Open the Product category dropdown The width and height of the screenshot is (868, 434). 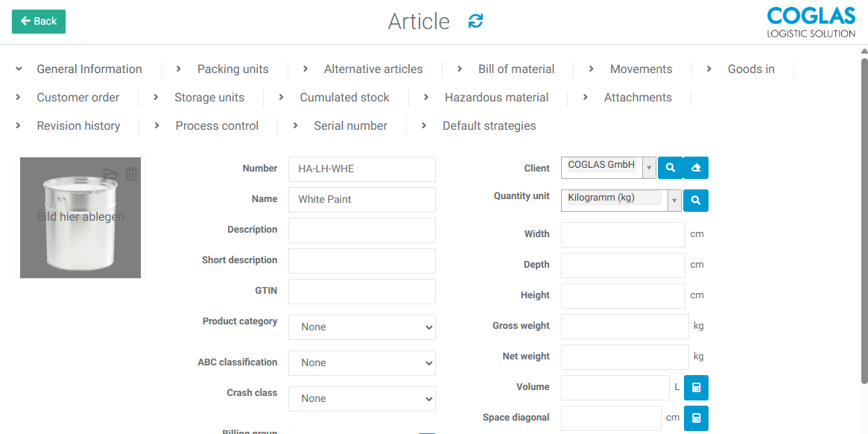click(x=361, y=327)
